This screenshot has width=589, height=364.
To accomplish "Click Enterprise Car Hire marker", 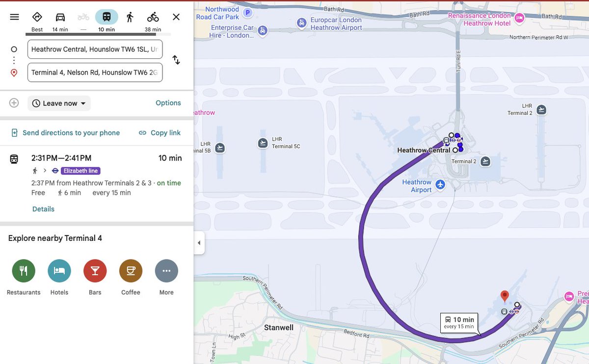I will 263,30.
